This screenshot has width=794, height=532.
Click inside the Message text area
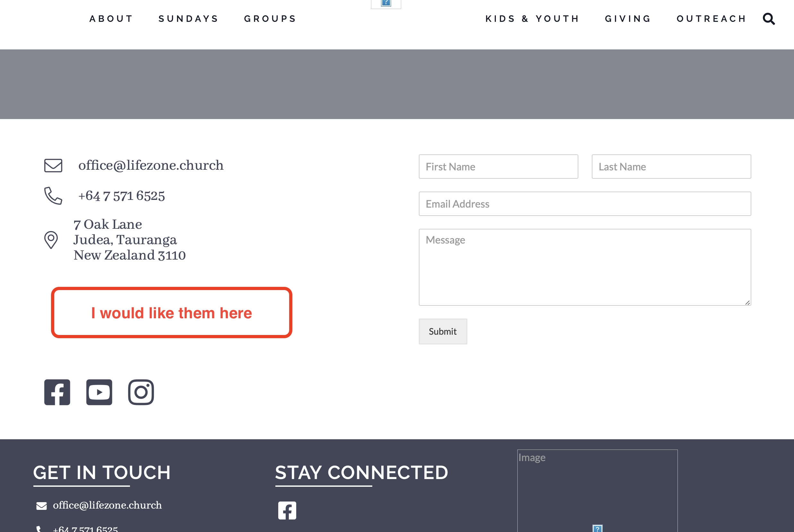point(585,267)
